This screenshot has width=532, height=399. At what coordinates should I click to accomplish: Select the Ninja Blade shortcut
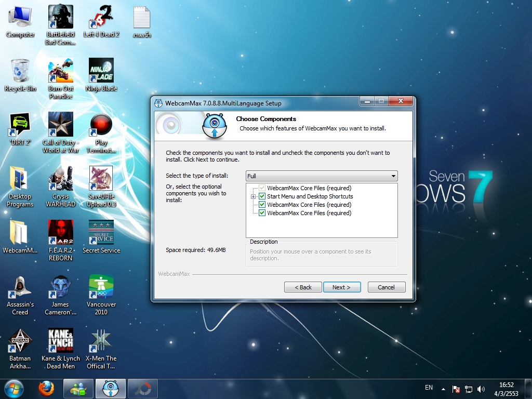[101, 75]
